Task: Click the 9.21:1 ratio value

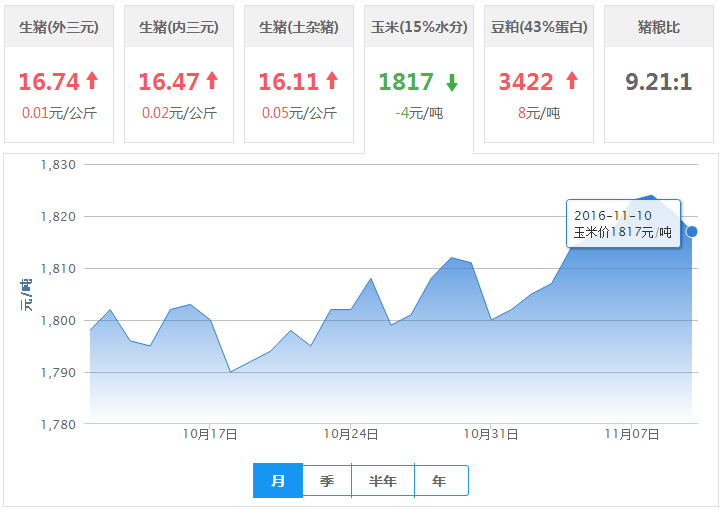Action: [659, 82]
